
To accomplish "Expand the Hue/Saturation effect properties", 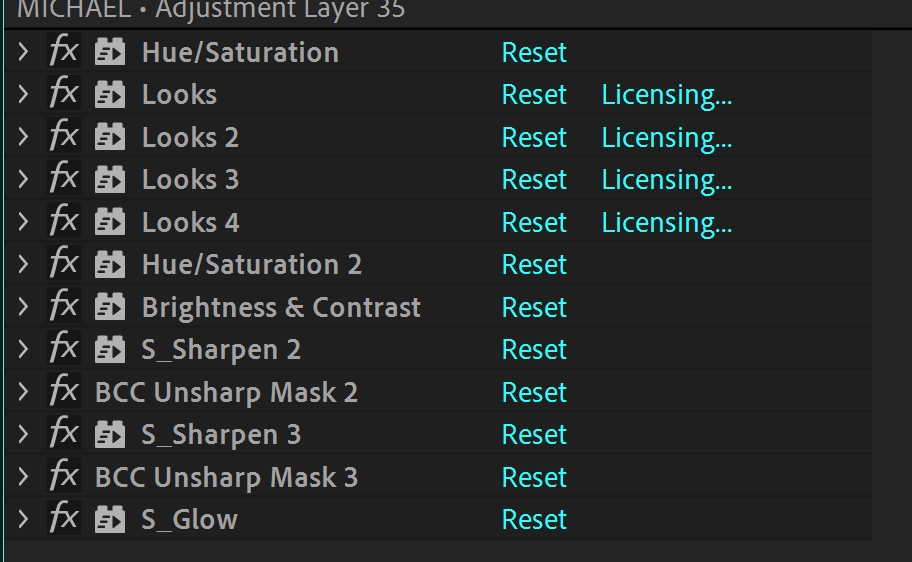I will click(x=23, y=52).
